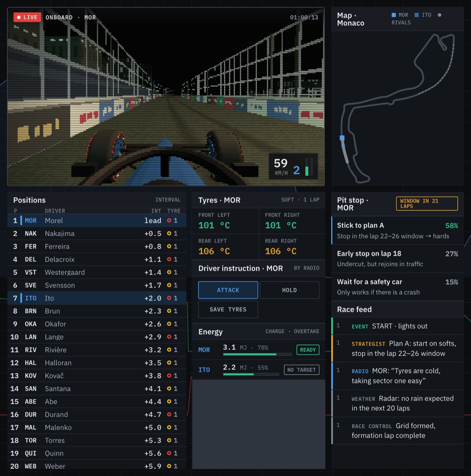Select the Svensson row in Positions
This screenshot has height=476, width=471.
[97, 285]
